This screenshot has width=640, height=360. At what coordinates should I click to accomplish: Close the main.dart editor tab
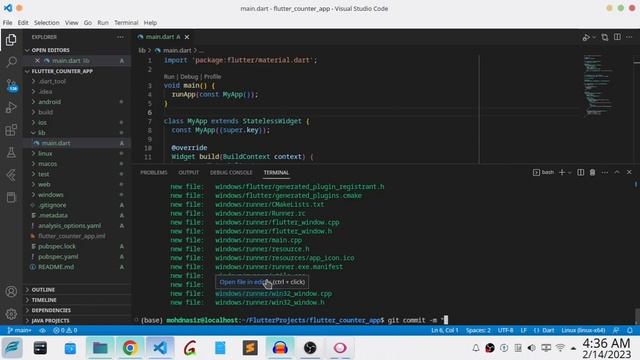187,37
